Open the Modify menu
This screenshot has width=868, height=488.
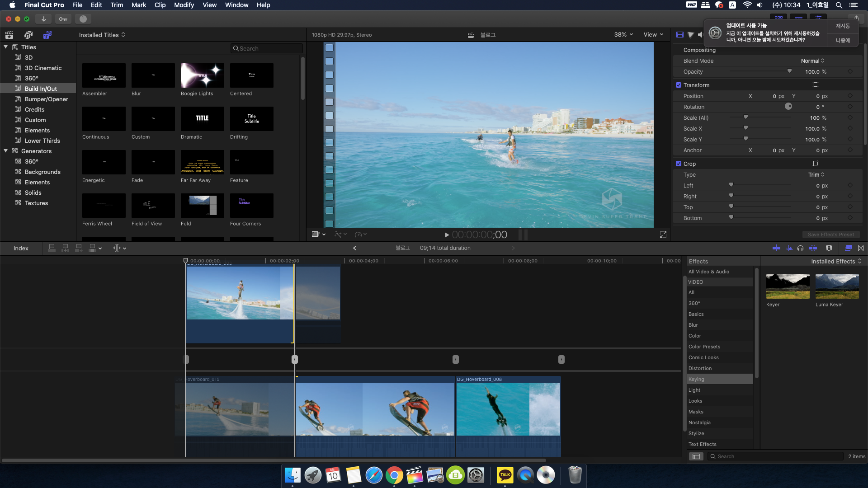point(184,5)
